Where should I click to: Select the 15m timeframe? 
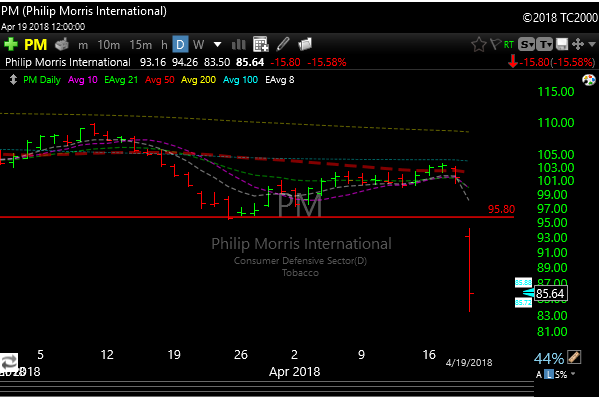pos(141,45)
